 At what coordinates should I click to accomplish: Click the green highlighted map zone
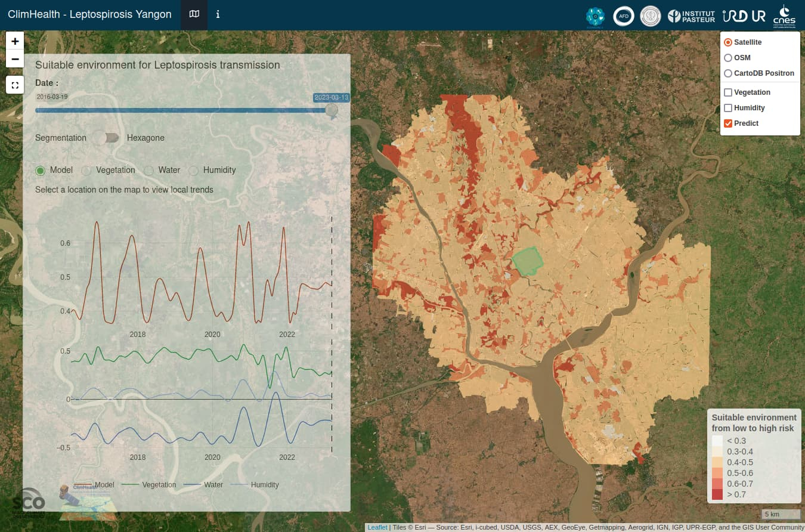[527, 262]
